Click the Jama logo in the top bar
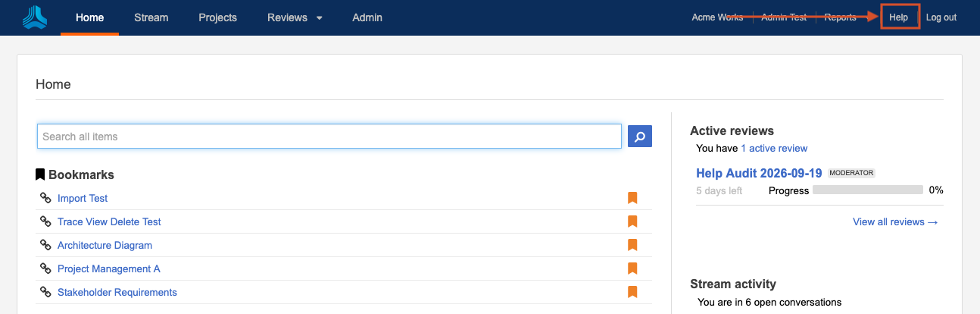This screenshot has width=980, height=314. (x=34, y=17)
